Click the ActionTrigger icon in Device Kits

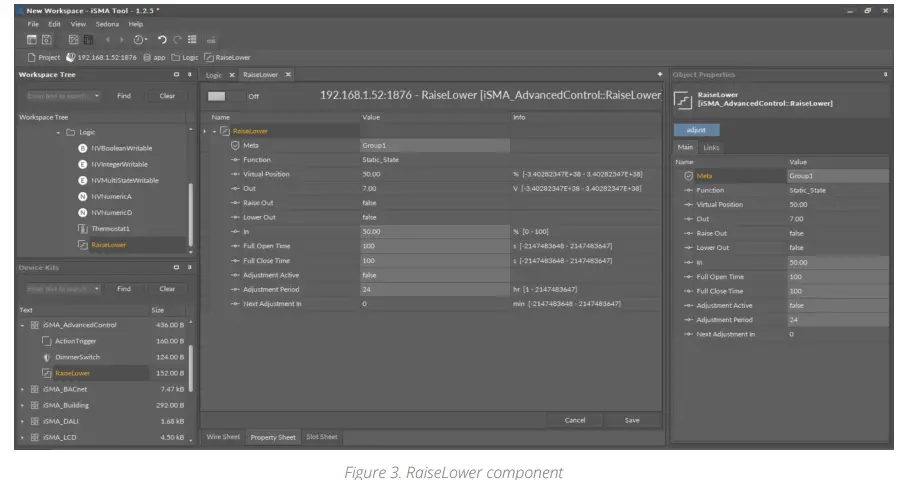[46, 341]
